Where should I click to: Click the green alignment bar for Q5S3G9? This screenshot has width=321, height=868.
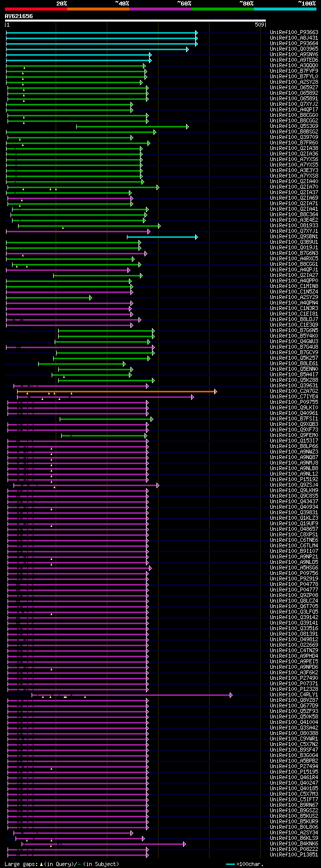click(132, 126)
